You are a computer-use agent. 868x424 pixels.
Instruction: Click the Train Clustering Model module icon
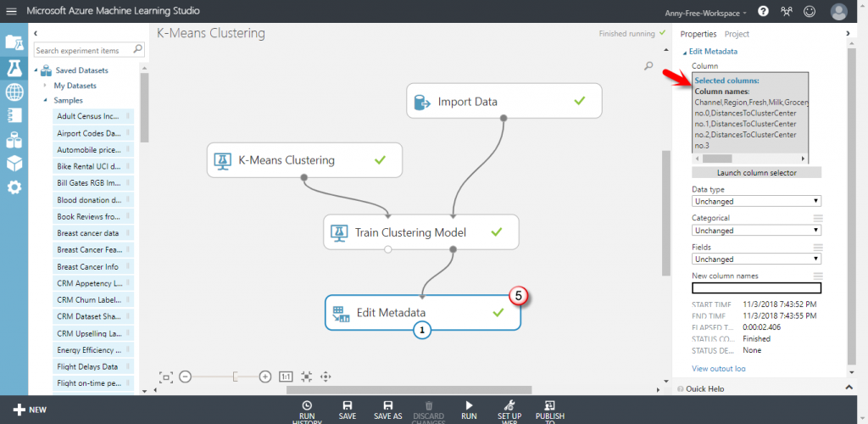pos(339,232)
